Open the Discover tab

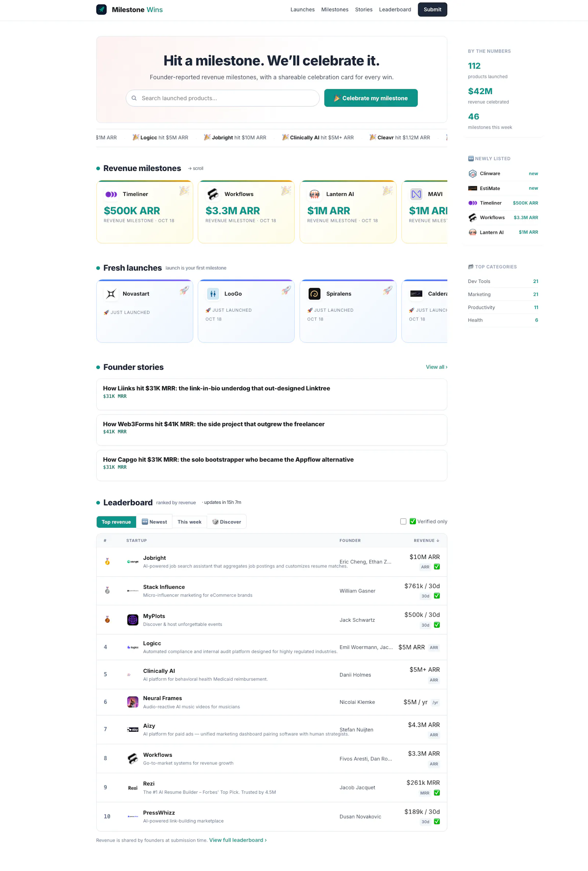tap(227, 522)
